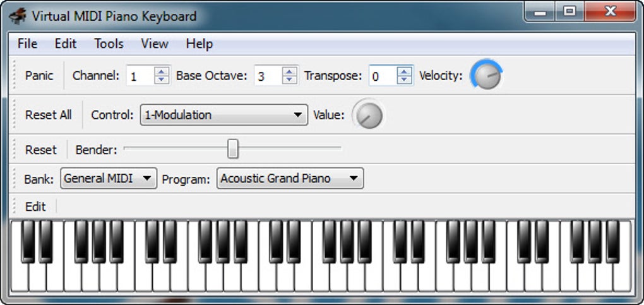Click the Panic button
This screenshot has height=305, width=644.
(39, 76)
